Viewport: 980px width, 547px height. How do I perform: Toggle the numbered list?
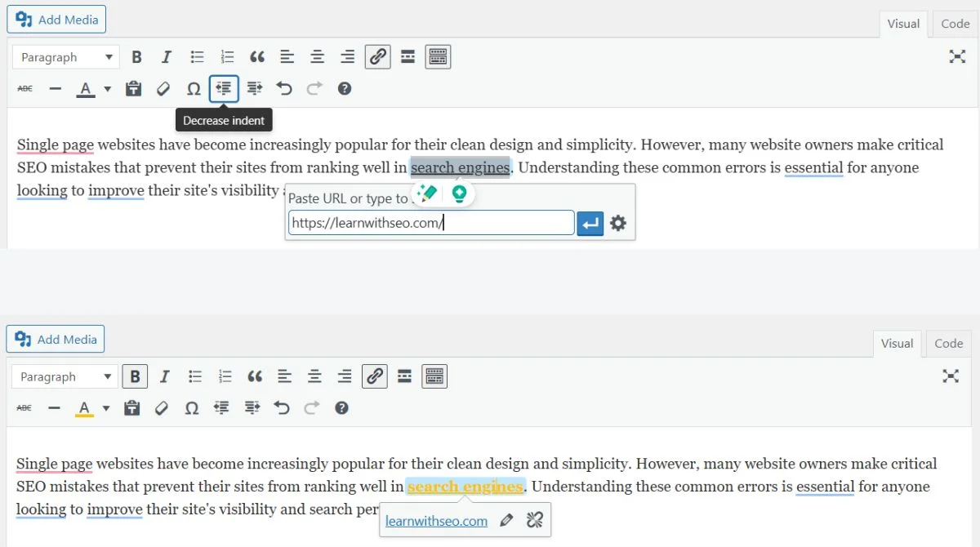(x=227, y=56)
